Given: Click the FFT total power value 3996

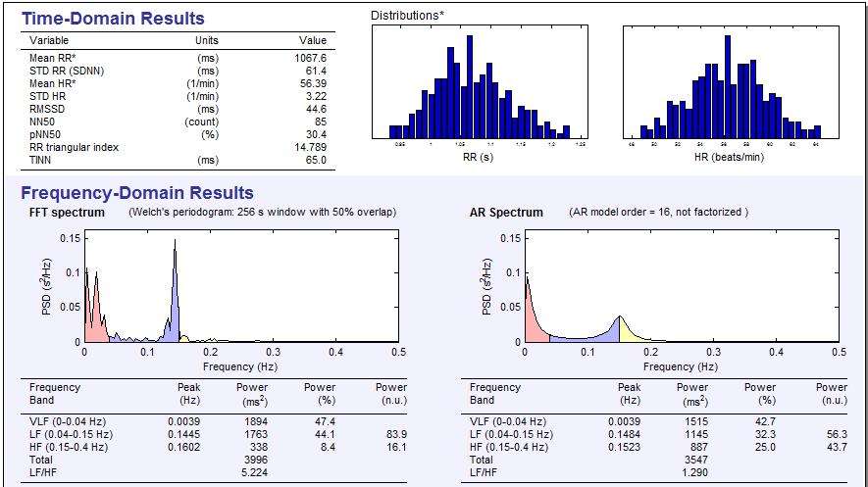Looking at the screenshot, I should pyautogui.click(x=254, y=460).
